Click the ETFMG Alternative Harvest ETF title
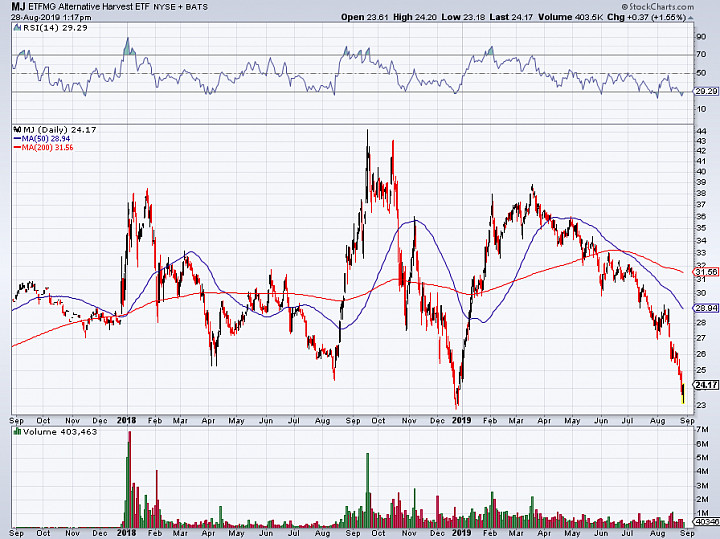720x539 pixels. point(88,7)
